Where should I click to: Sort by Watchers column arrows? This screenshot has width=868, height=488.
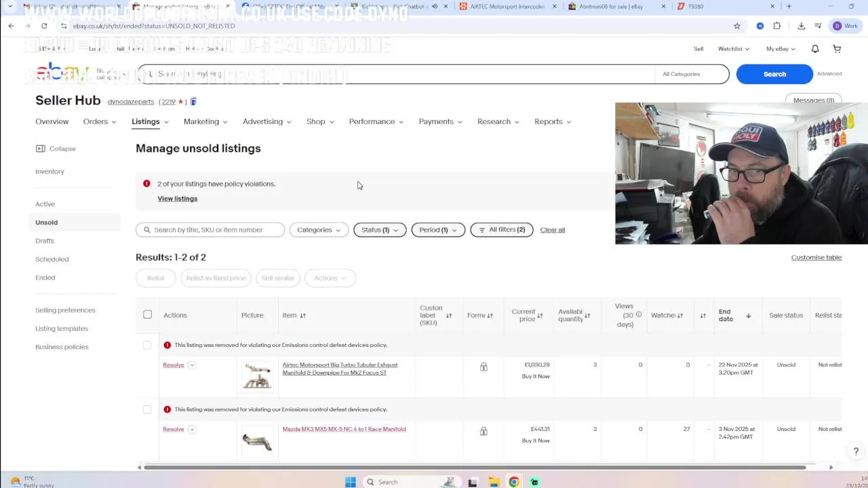tap(680, 315)
